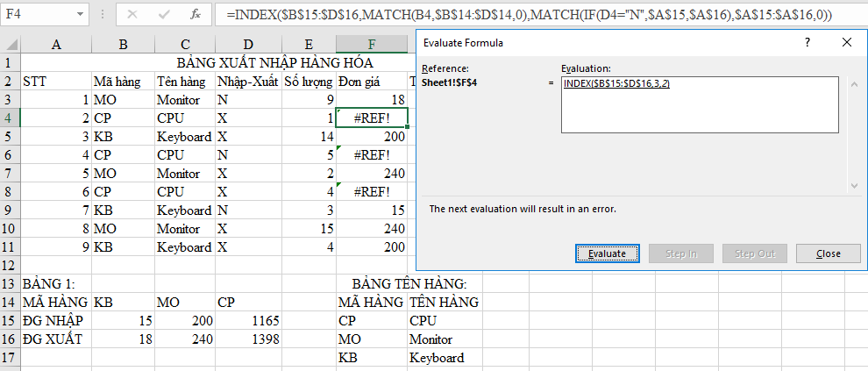Select the TÊN HÀNG header in row 14
This screenshot has height=371, width=868.
point(445,303)
